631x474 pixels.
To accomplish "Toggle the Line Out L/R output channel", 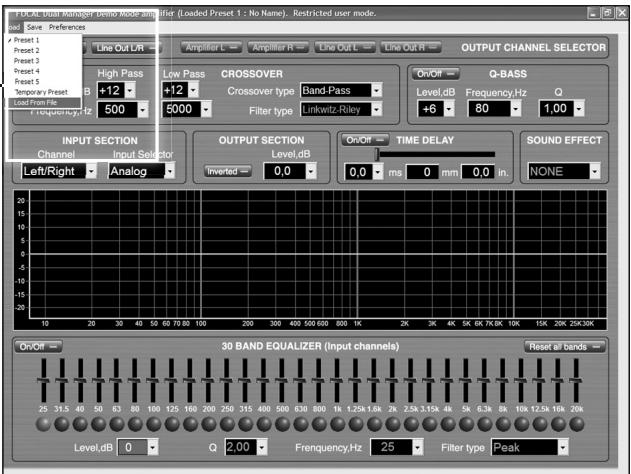I will pos(126,48).
